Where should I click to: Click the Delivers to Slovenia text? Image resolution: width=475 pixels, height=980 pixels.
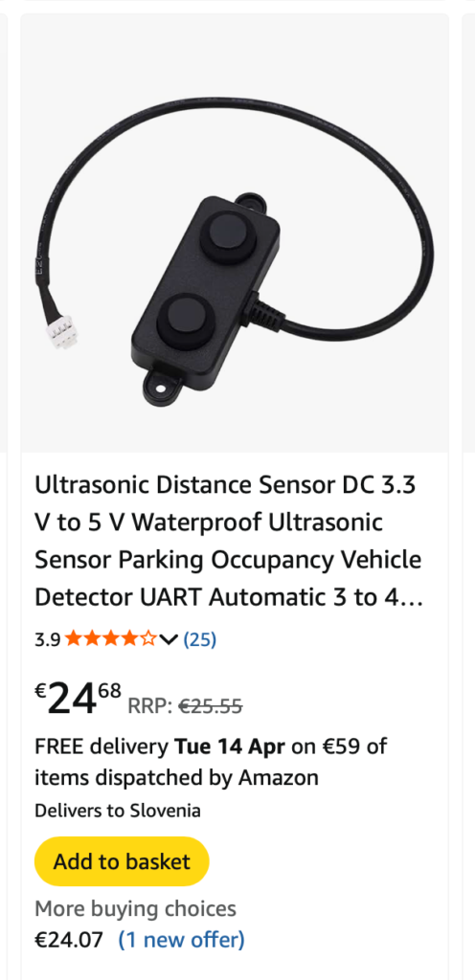tap(118, 811)
